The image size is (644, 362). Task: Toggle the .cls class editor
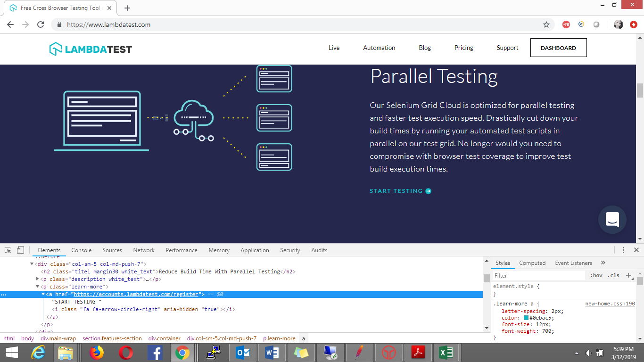[613, 276]
